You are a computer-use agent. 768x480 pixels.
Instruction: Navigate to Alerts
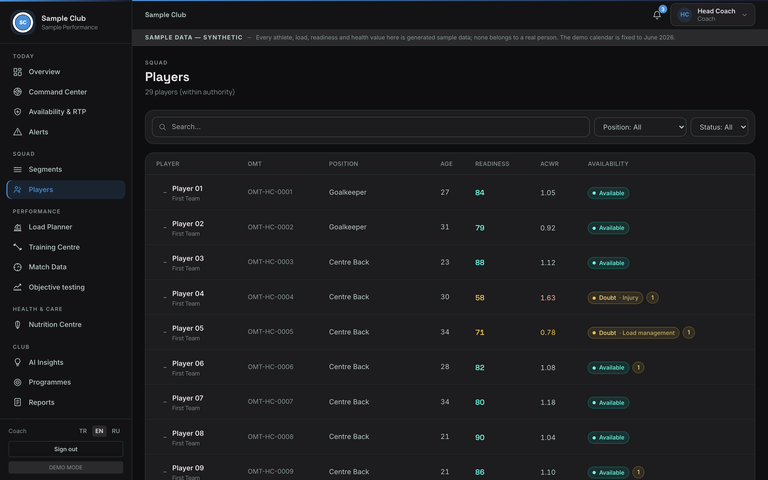[x=66, y=132]
